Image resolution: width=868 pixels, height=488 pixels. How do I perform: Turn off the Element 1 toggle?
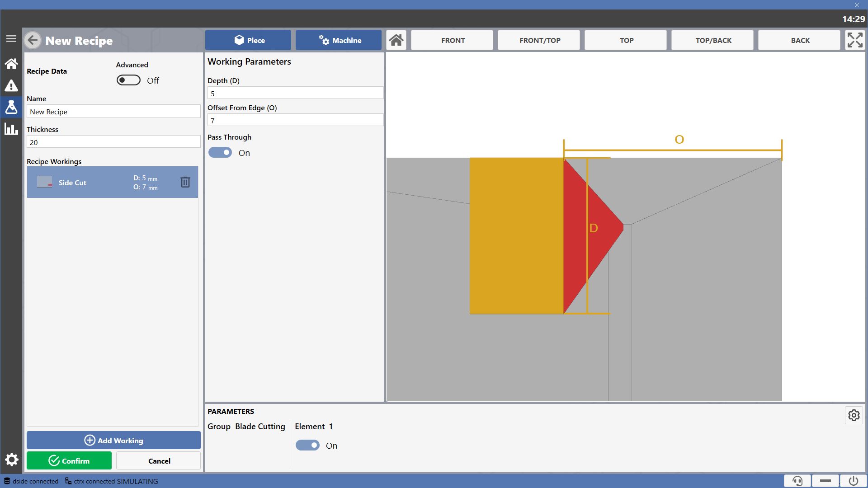(x=307, y=446)
